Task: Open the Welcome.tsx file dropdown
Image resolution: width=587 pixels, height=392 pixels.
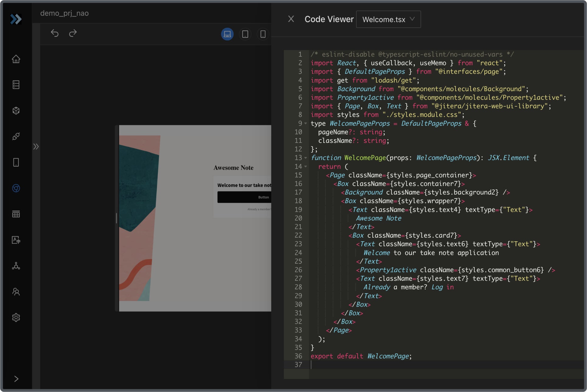Action: (x=388, y=19)
